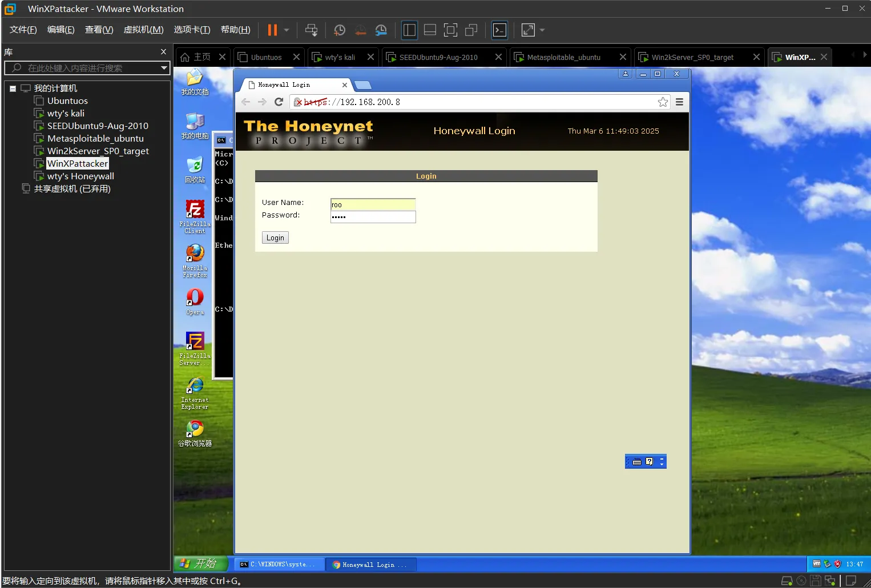Click the language bar keyboard icon
The height and width of the screenshot is (588, 871).
tap(637, 461)
